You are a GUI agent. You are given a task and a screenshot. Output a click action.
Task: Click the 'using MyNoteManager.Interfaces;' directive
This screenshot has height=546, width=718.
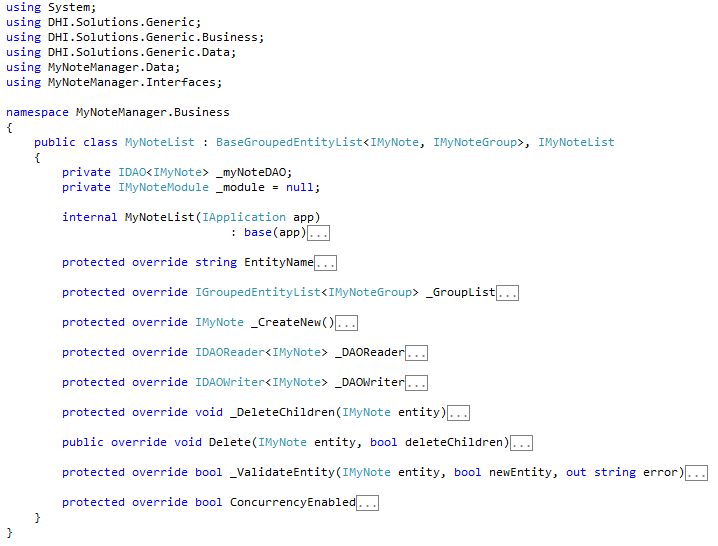point(114,82)
